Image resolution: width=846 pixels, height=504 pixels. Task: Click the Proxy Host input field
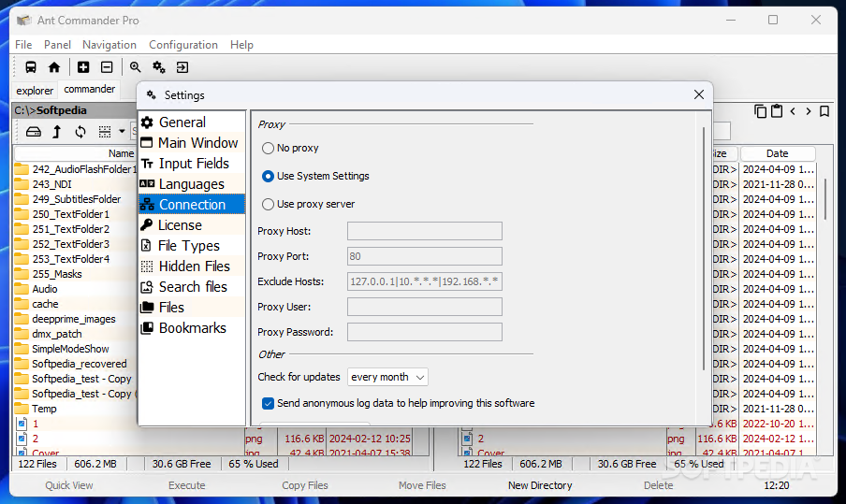click(425, 231)
